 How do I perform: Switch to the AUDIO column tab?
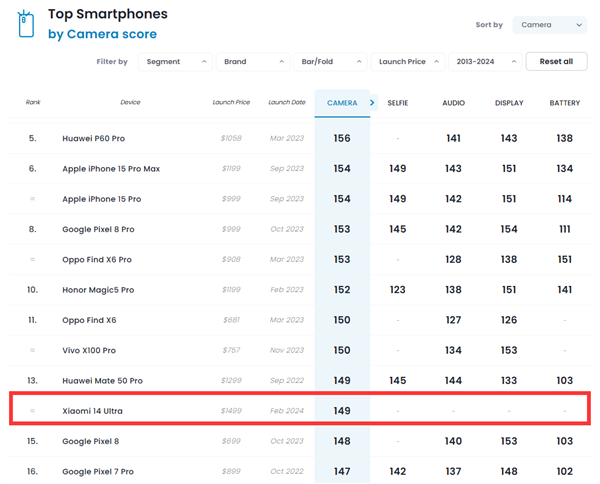(x=453, y=103)
